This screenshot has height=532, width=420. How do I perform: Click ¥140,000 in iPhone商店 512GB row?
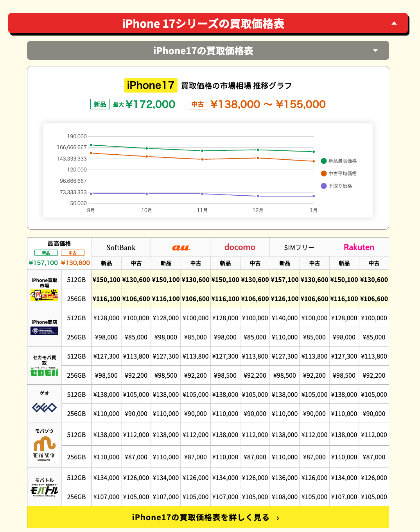point(285,318)
